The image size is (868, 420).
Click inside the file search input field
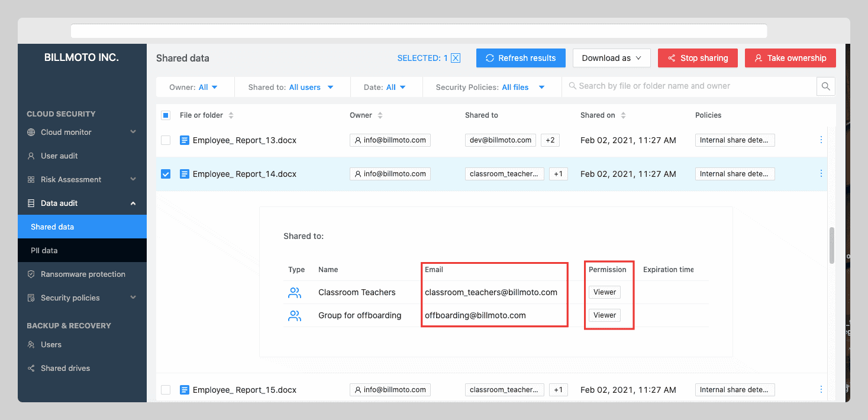pyautogui.click(x=680, y=86)
